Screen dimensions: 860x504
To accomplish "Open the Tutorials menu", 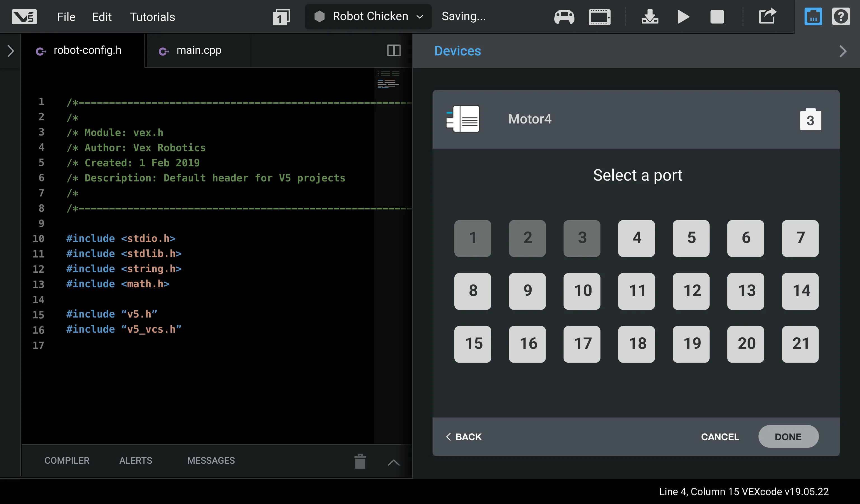I will click(152, 17).
